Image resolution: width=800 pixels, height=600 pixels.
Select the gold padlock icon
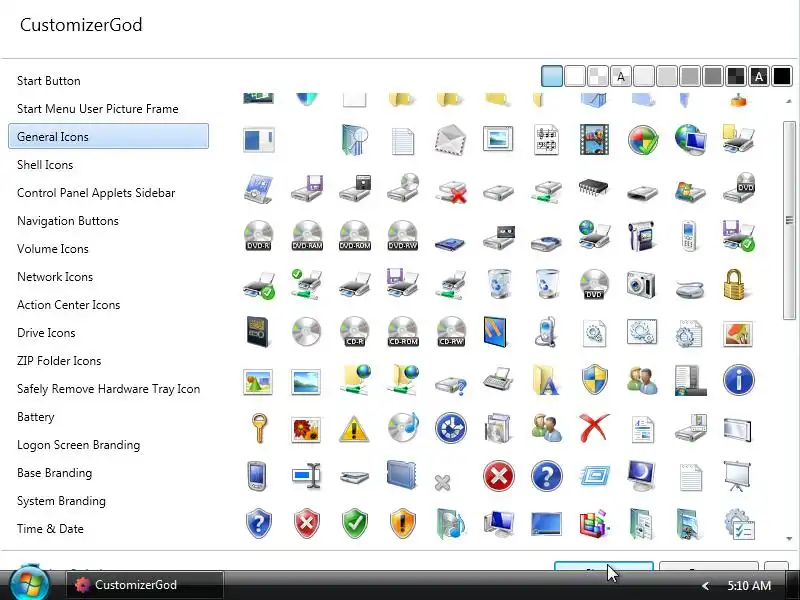pyautogui.click(x=737, y=284)
